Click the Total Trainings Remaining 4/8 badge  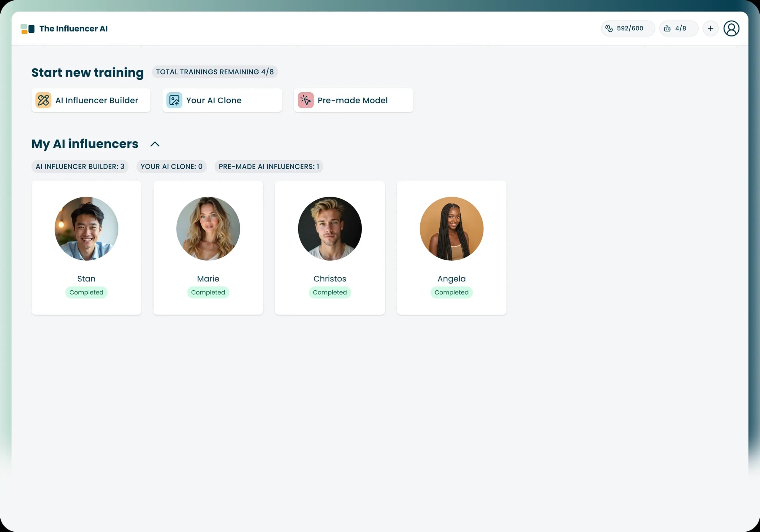pyautogui.click(x=215, y=72)
